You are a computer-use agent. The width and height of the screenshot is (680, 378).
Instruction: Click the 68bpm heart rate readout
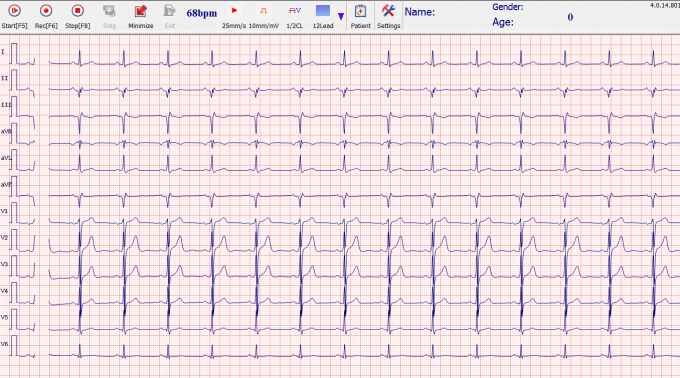[202, 13]
